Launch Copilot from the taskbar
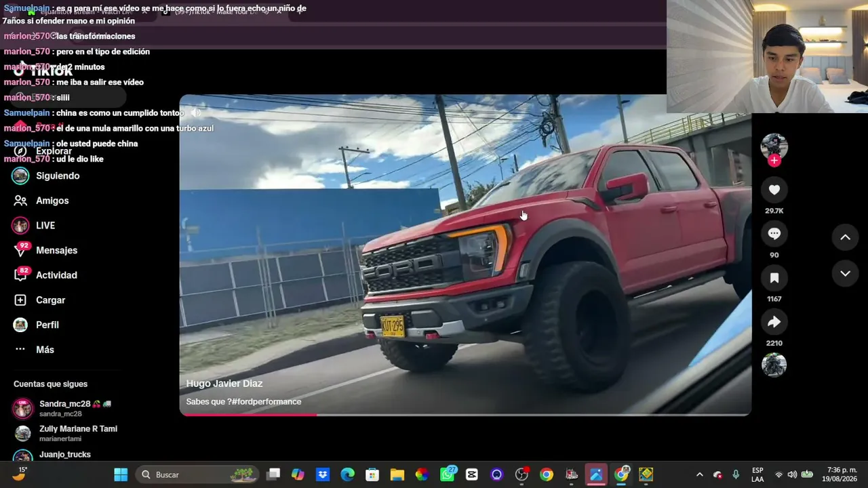The image size is (868, 488). tap(298, 474)
